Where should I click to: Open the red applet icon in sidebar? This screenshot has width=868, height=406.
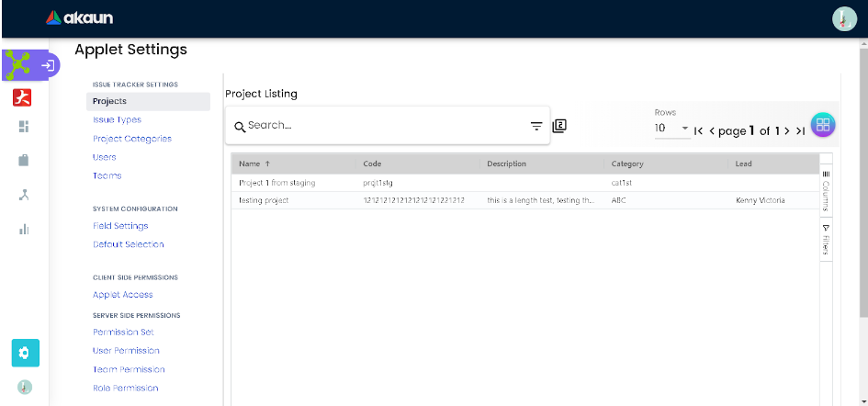[x=22, y=98]
